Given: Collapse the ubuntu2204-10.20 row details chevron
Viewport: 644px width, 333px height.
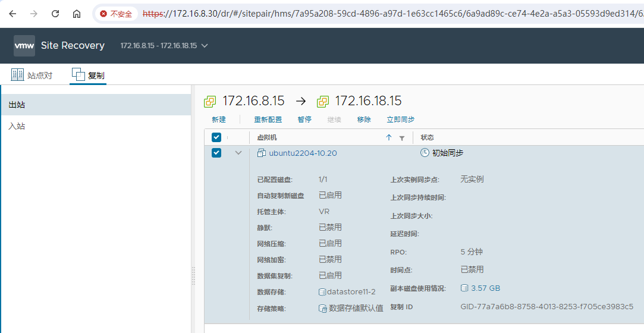Looking at the screenshot, I should (238, 153).
